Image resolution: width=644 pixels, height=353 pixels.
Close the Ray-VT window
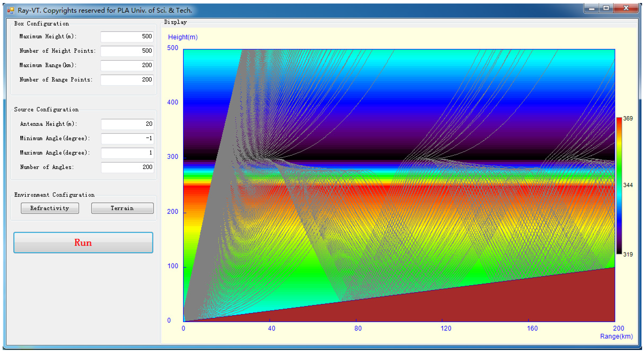click(626, 8)
